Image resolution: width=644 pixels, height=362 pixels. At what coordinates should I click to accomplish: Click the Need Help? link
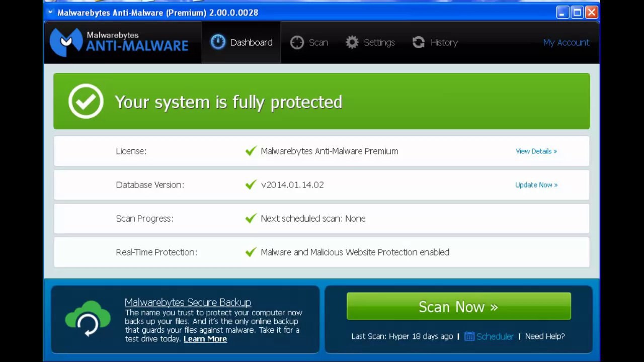click(545, 336)
